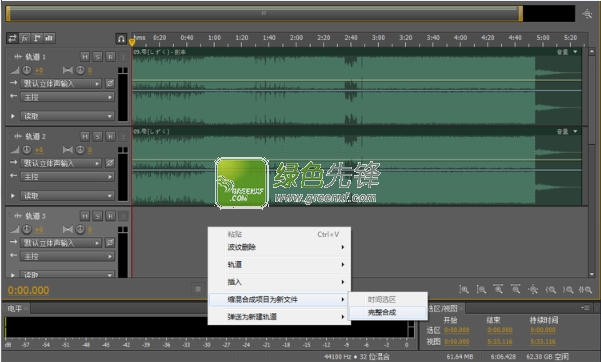Viewport: 601px width, 362px height.
Task: Open the 选区/视图 panel options menu icon
Action: pyautogui.click(x=585, y=308)
